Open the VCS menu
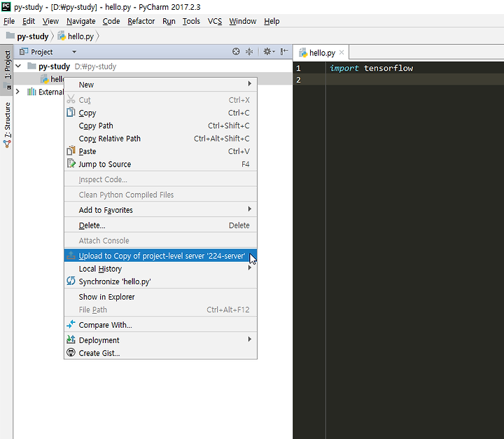Image resolution: width=504 pixels, height=439 pixels. coord(215,21)
